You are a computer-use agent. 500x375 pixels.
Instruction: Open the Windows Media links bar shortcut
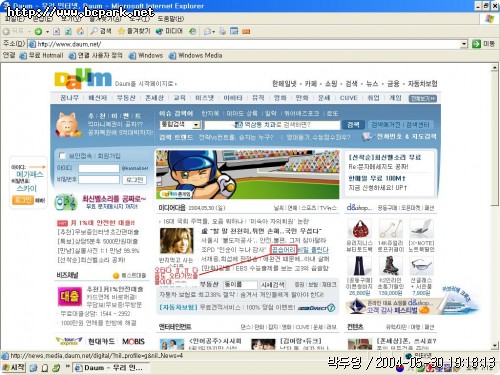196,55
